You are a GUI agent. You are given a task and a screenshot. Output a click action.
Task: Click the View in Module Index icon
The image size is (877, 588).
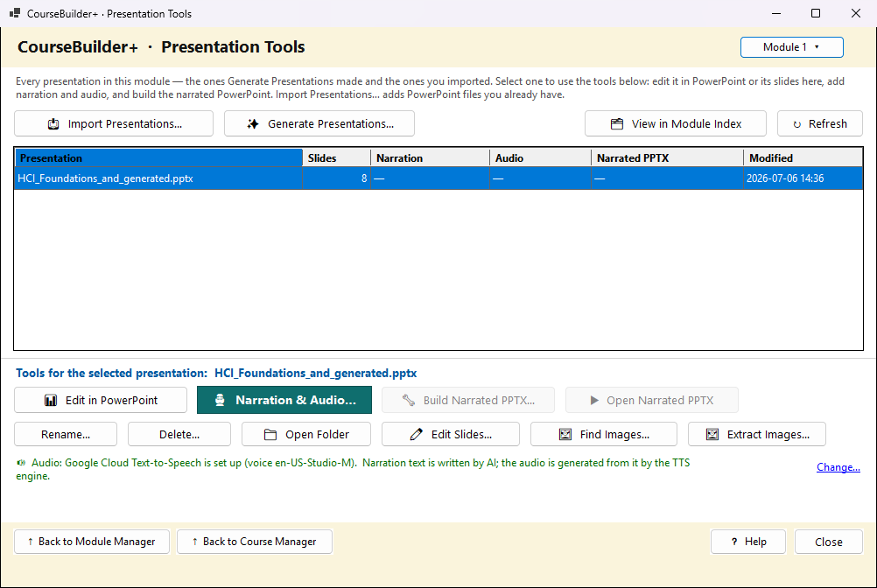click(x=616, y=124)
